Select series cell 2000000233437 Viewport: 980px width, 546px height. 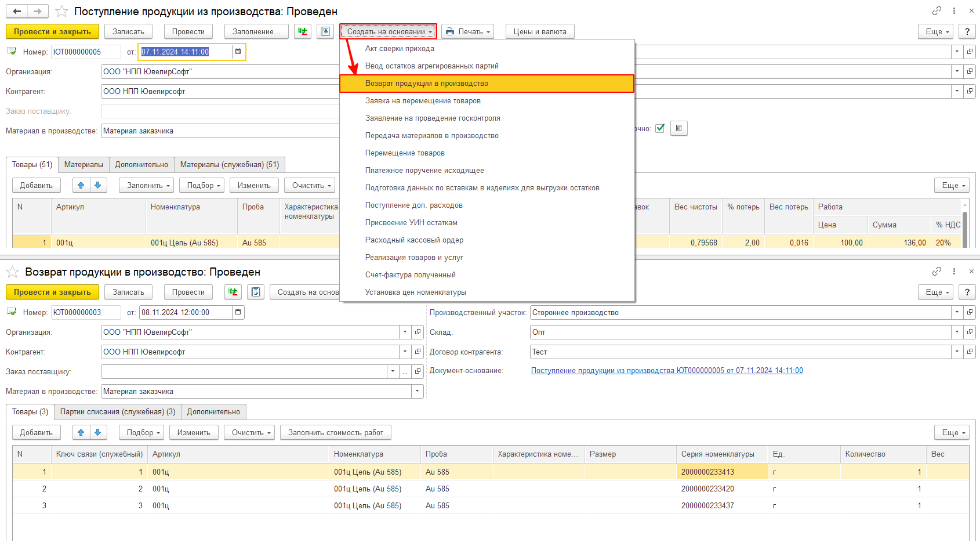coord(722,505)
